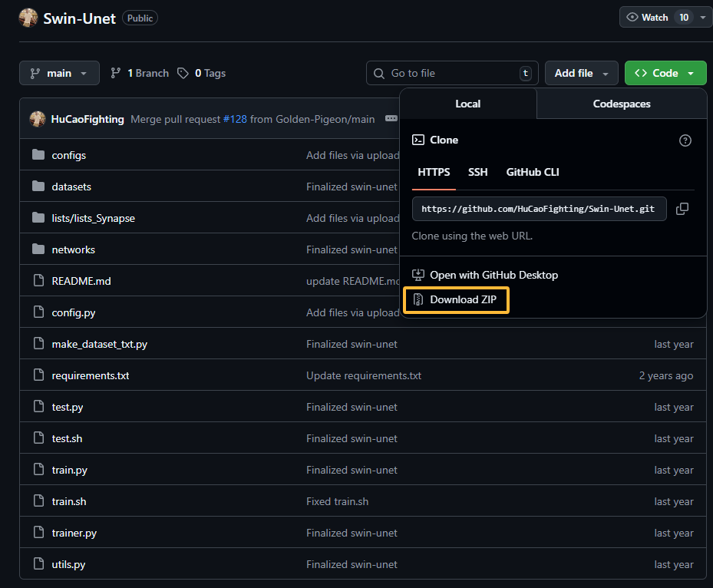Image resolution: width=713 pixels, height=588 pixels.
Task: Open the make_dataset_txt.py file
Action: click(x=100, y=344)
